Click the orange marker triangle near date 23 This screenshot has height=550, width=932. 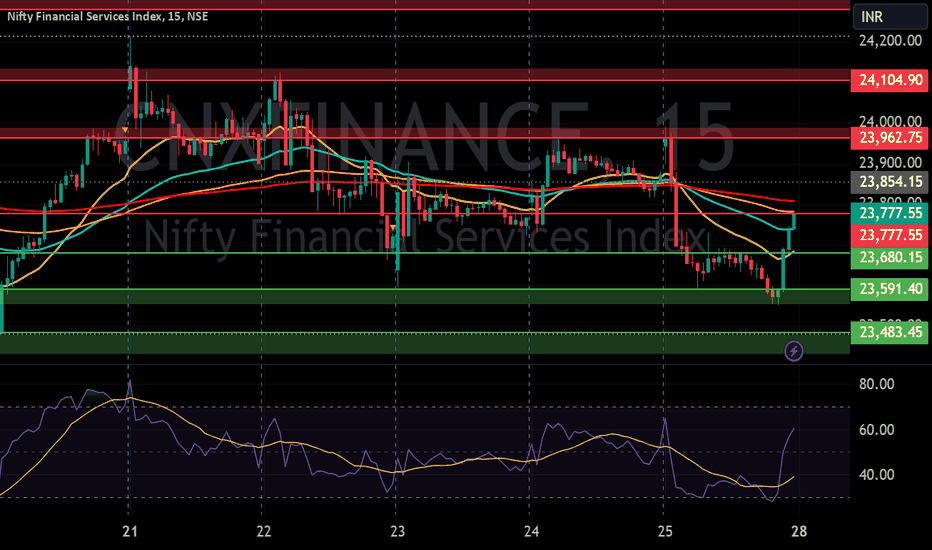[x=393, y=227]
